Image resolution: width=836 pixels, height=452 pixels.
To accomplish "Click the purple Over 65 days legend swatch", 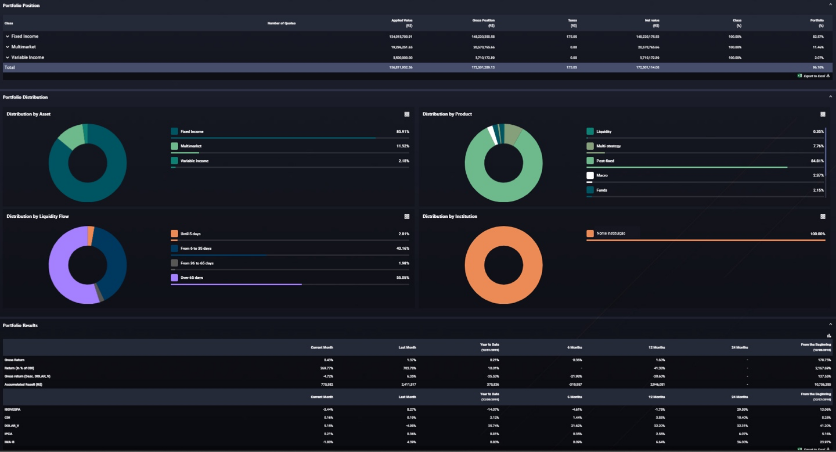I will click(x=174, y=278).
